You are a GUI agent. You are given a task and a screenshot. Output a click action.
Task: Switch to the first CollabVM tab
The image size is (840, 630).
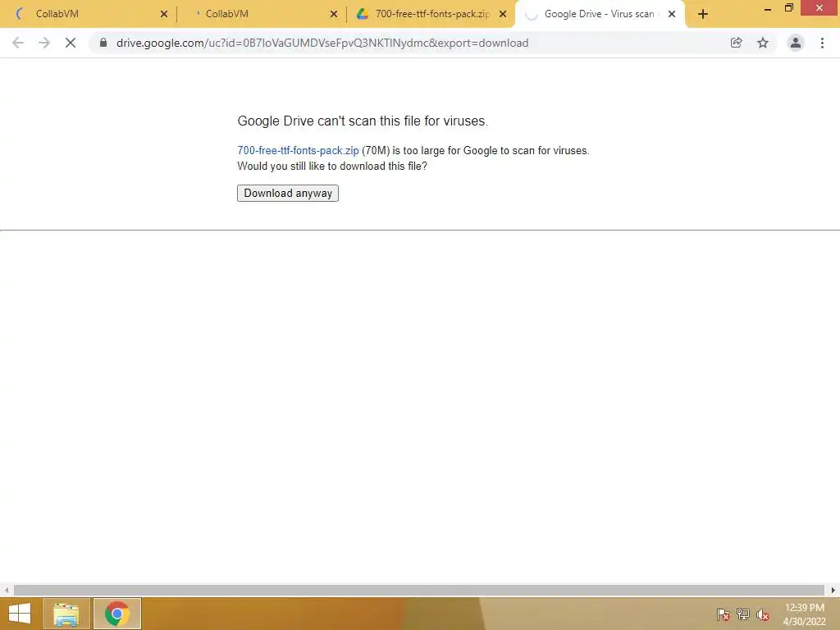pyautogui.click(x=89, y=14)
